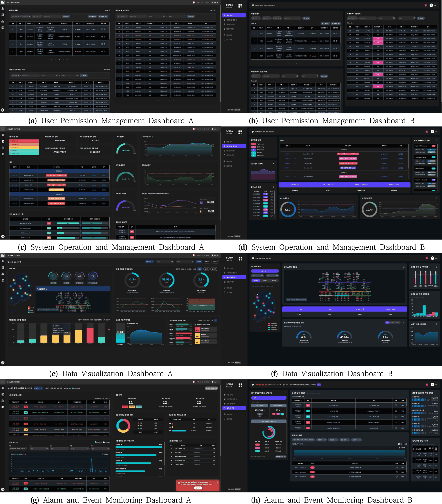Open the settings gear in panel (g)
The height and width of the screenshot is (504, 442).
tap(3, 489)
